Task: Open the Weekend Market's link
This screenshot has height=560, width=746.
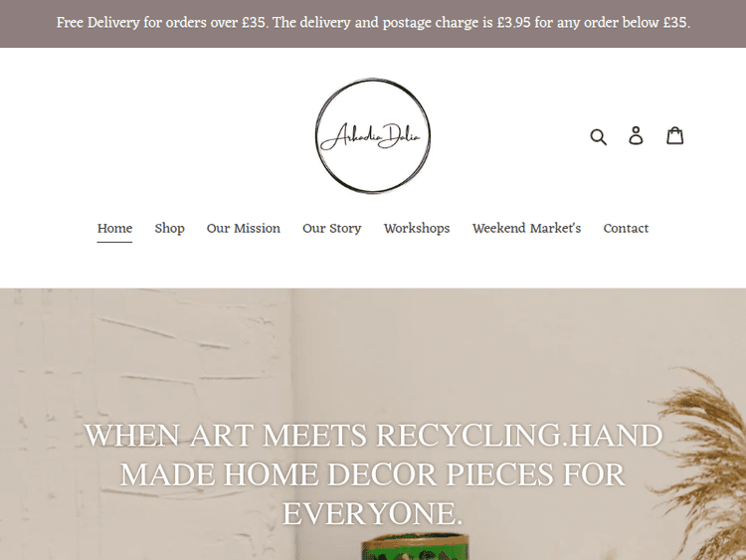Action: (x=526, y=229)
